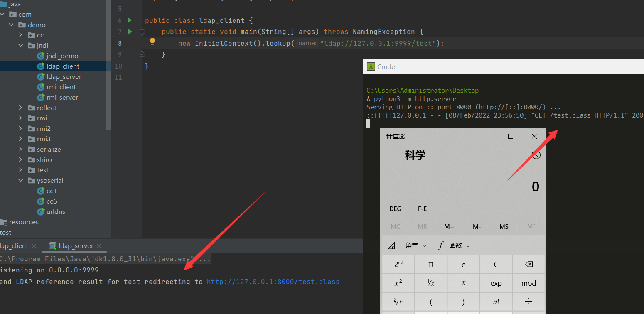The image size is (644, 314).
Task: Toggle DEG angle mode in calculator
Action: point(395,209)
